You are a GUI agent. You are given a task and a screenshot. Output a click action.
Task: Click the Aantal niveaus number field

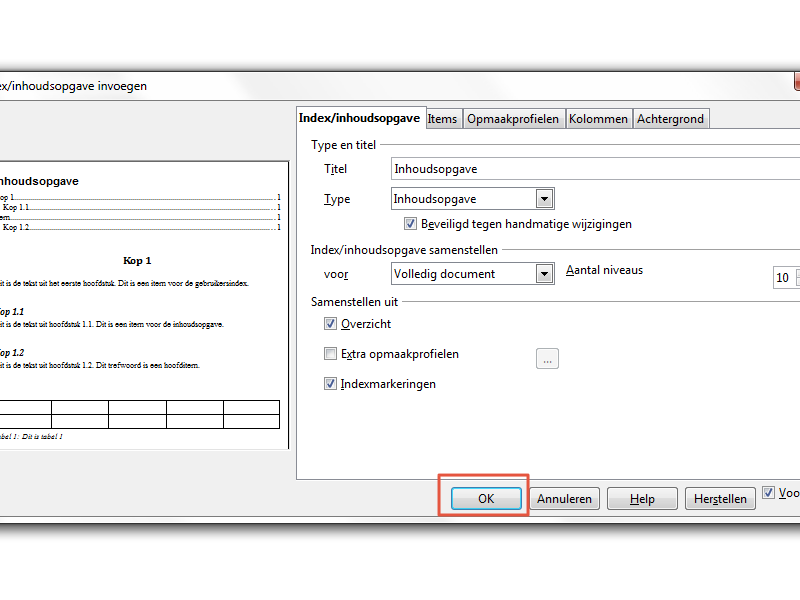click(782, 278)
